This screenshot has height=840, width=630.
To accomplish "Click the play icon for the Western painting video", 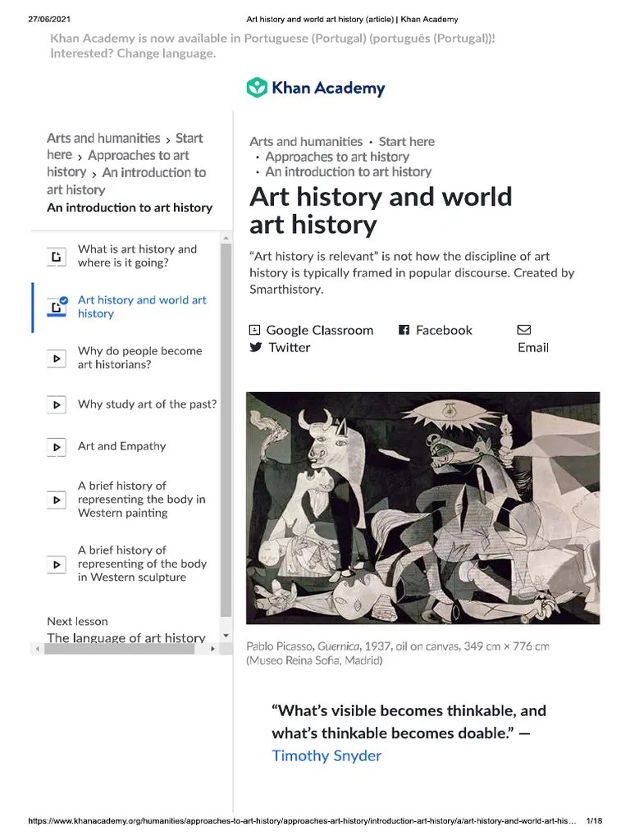I will (x=56, y=499).
